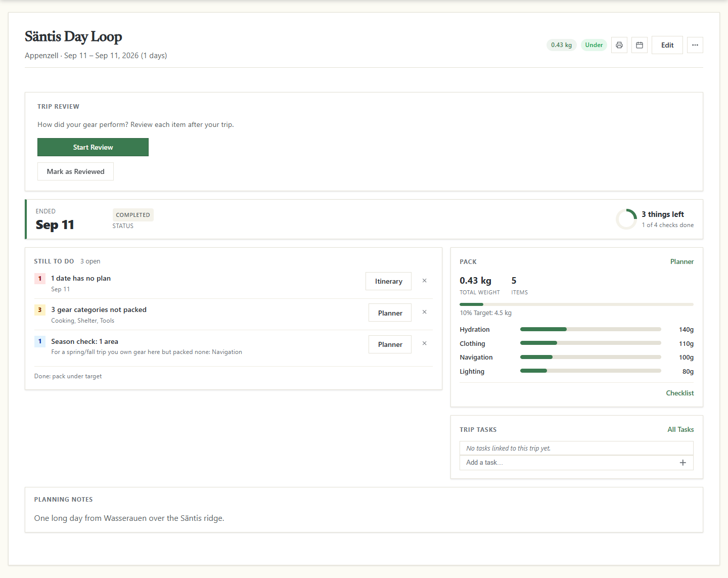Click the Hydration weight bar
The height and width of the screenshot is (578, 728).
click(590, 329)
